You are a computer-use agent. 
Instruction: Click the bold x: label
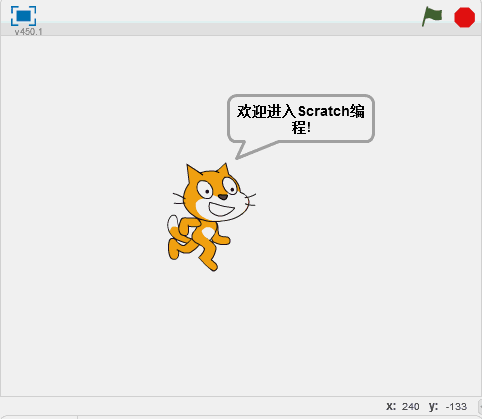(x=391, y=406)
